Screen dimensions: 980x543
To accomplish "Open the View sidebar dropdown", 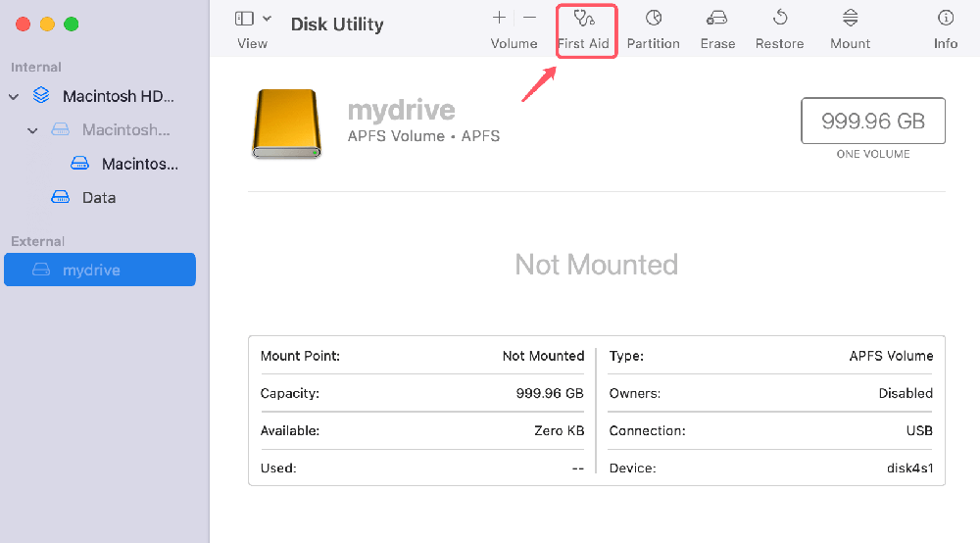I will tap(253, 19).
